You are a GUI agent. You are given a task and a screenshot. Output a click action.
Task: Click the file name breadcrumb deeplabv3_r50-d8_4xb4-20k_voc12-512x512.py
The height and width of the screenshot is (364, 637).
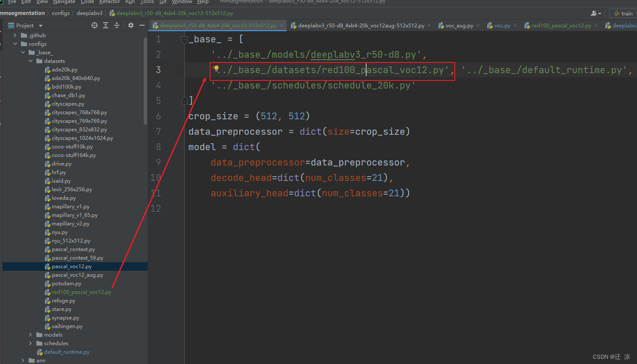click(172, 13)
